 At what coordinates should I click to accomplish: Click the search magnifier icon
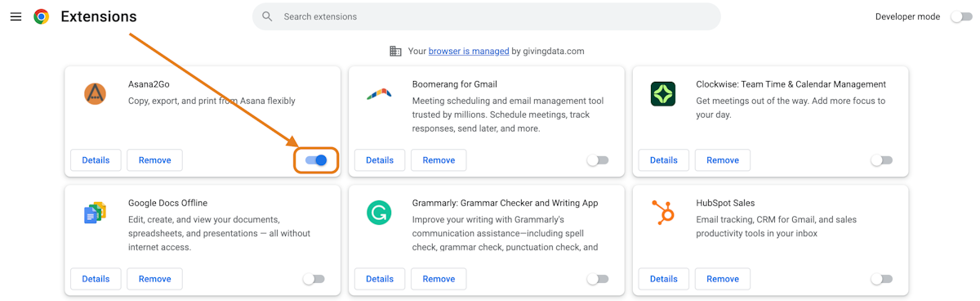[x=267, y=16]
